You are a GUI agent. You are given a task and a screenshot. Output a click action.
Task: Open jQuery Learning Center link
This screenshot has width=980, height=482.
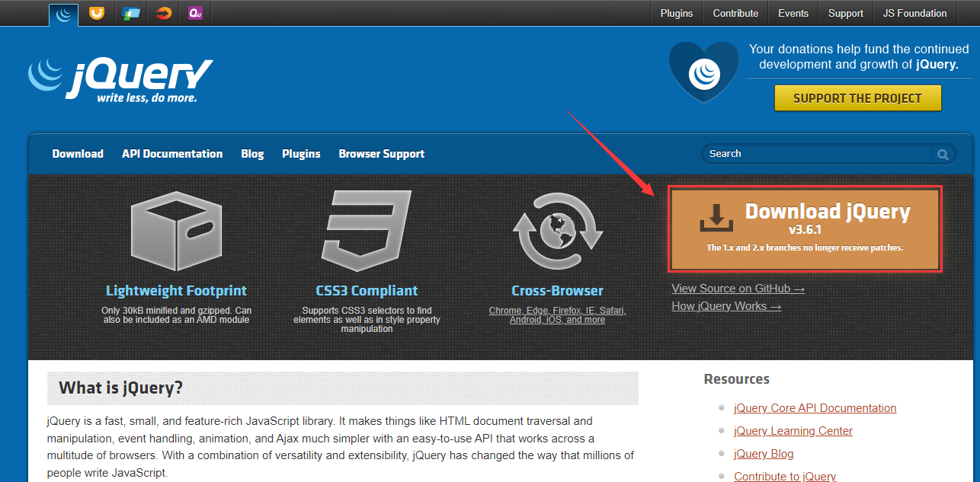(x=793, y=431)
